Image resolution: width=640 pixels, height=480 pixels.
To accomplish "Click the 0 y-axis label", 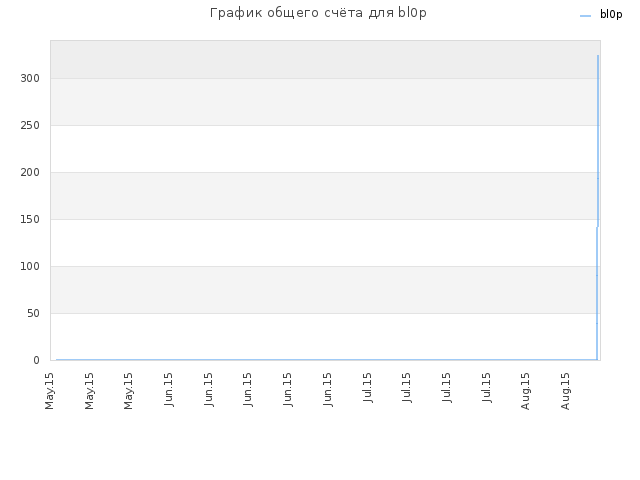I will click(36, 360).
